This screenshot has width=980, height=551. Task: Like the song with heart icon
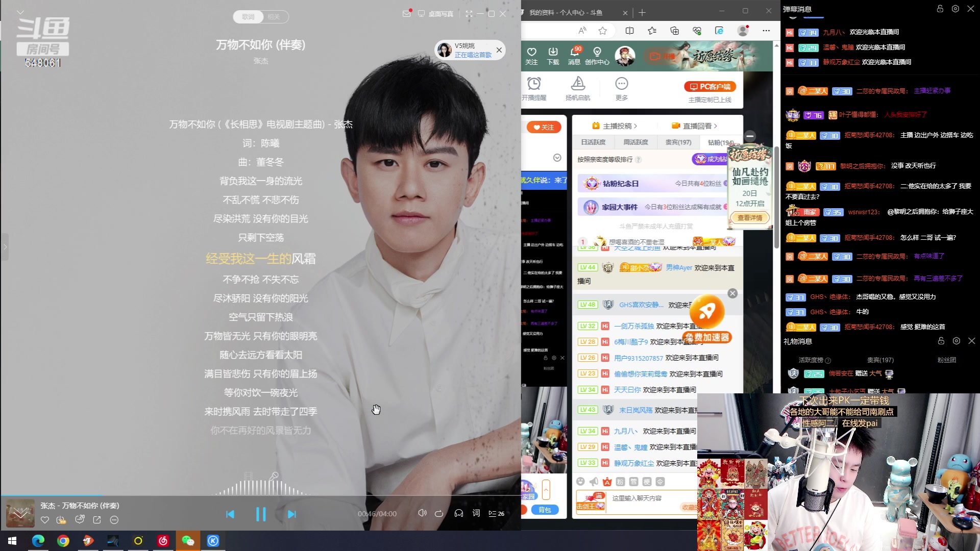45,520
